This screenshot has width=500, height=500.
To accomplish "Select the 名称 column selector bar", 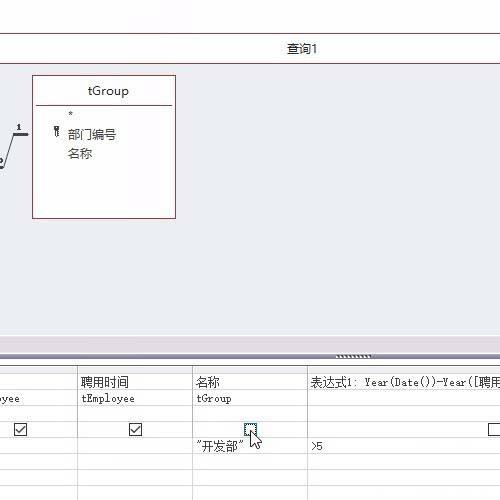I will click(250, 370).
